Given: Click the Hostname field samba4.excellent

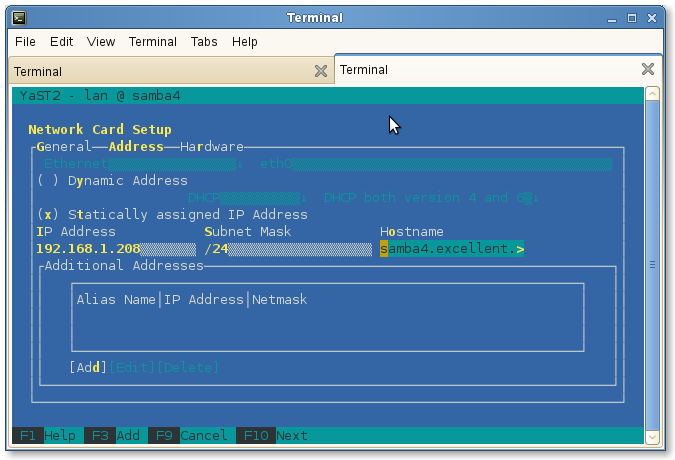Looking at the screenshot, I should (452, 249).
